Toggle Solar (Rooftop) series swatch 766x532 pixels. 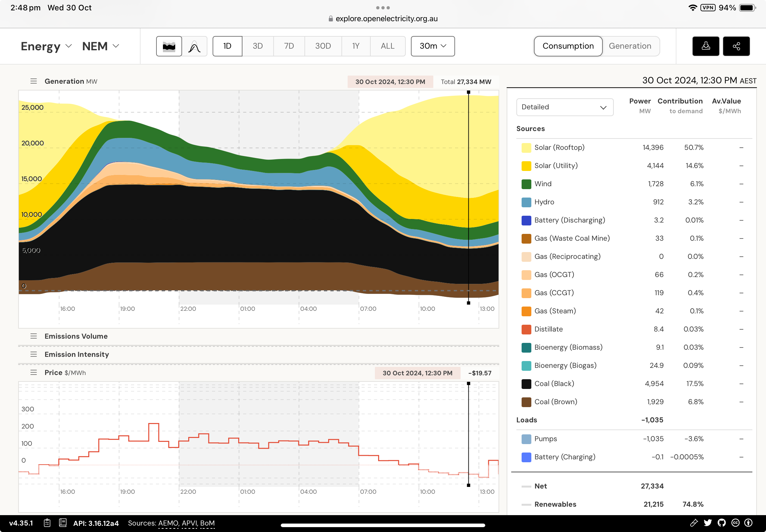[526, 148]
